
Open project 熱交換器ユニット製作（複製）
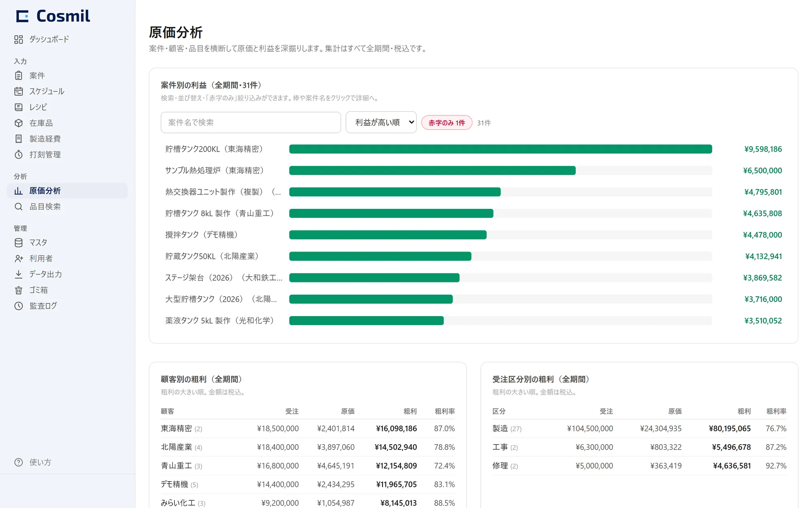[x=223, y=192]
